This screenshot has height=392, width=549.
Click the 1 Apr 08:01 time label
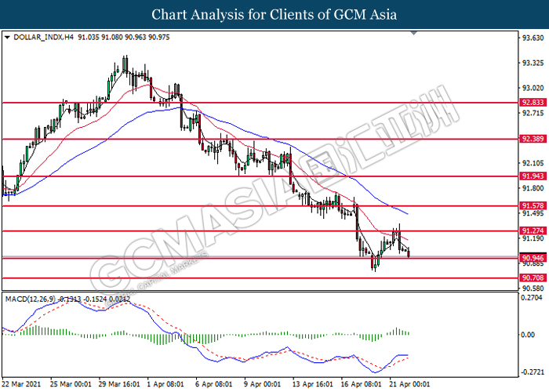(165, 384)
